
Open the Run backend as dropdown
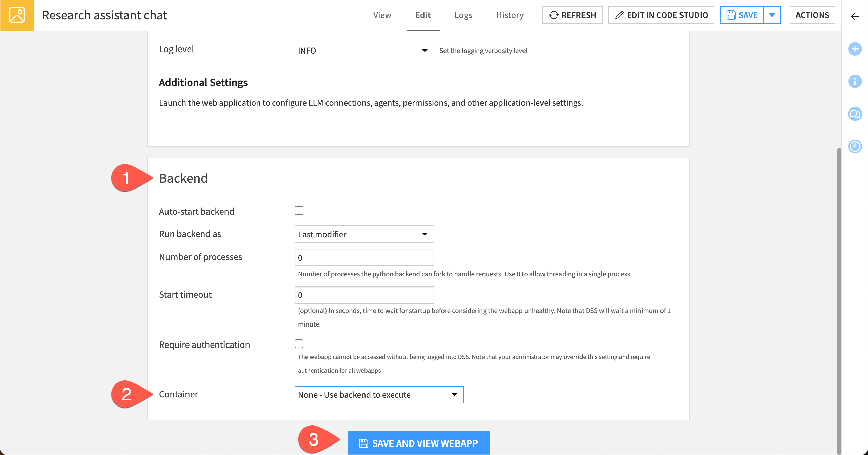click(x=364, y=234)
